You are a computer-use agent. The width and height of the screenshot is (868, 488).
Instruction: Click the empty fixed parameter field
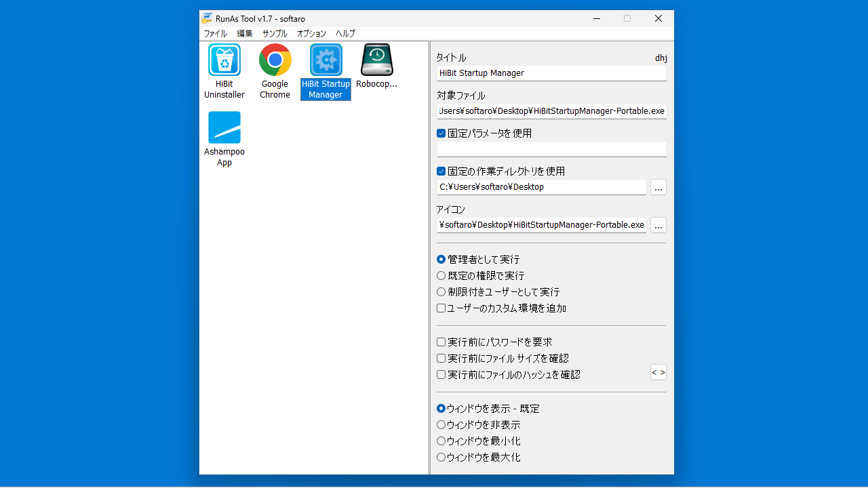point(552,149)
